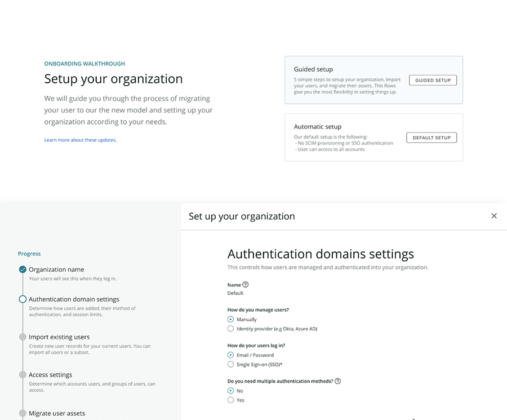Image resolution: width=507 pixels, height=420 pixels.
Task: Choose Single Sign-on (SSO) login option
Action: point(230,365)
